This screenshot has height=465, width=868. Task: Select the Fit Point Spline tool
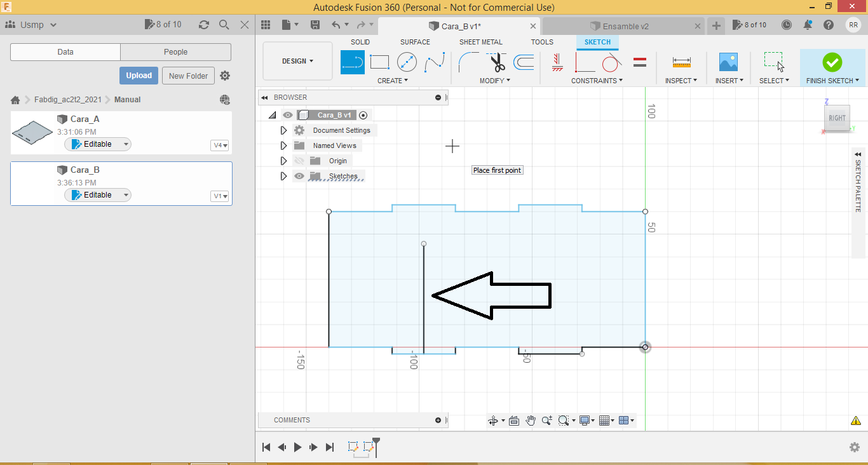435,62
